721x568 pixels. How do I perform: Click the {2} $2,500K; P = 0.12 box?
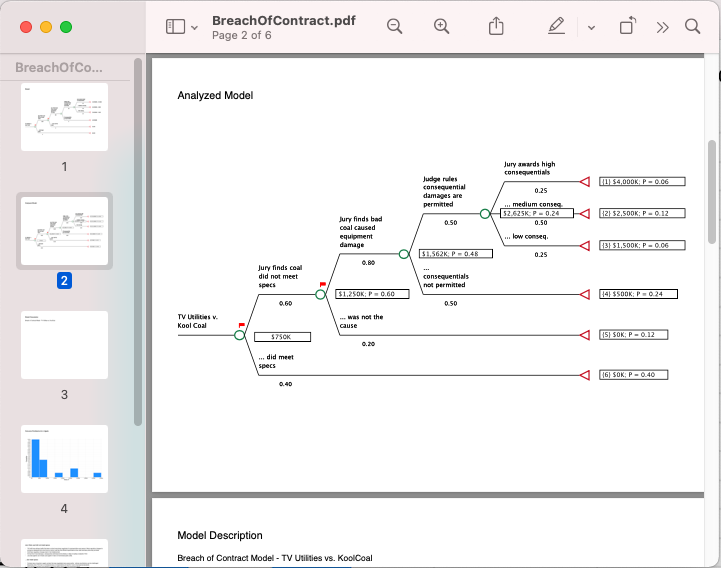tap(642, 213)
